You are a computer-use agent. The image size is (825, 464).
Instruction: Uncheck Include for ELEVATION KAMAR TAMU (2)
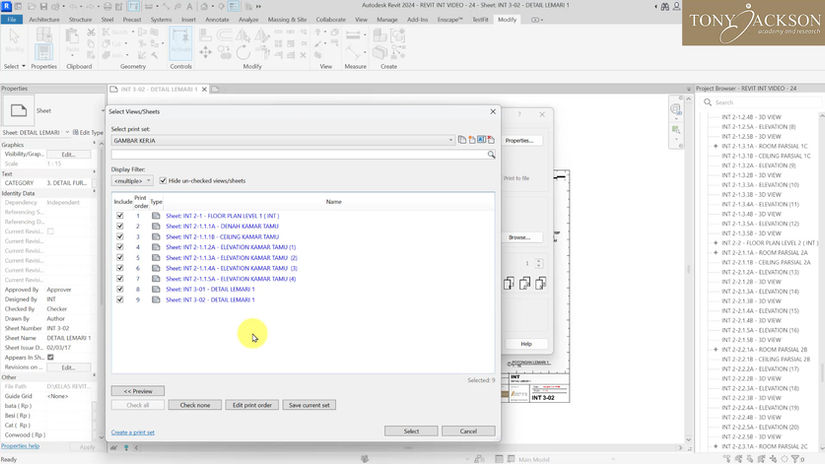pyautogui.click(x=120, y=258)
